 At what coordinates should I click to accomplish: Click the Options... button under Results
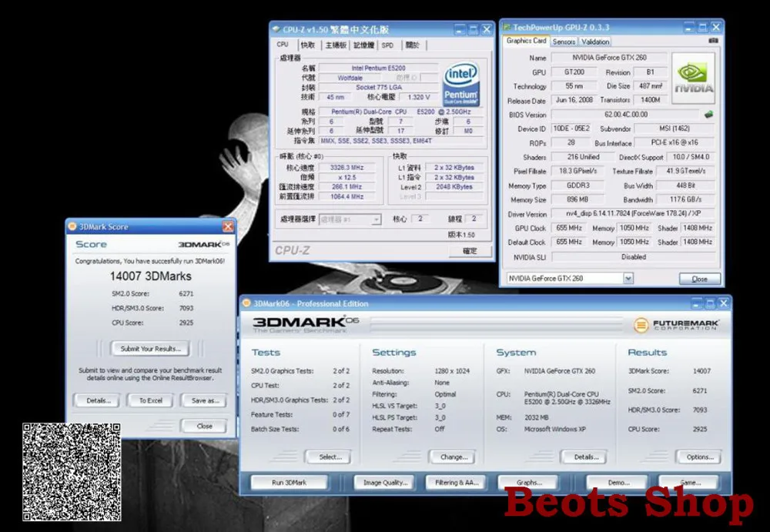pos(699,457)
